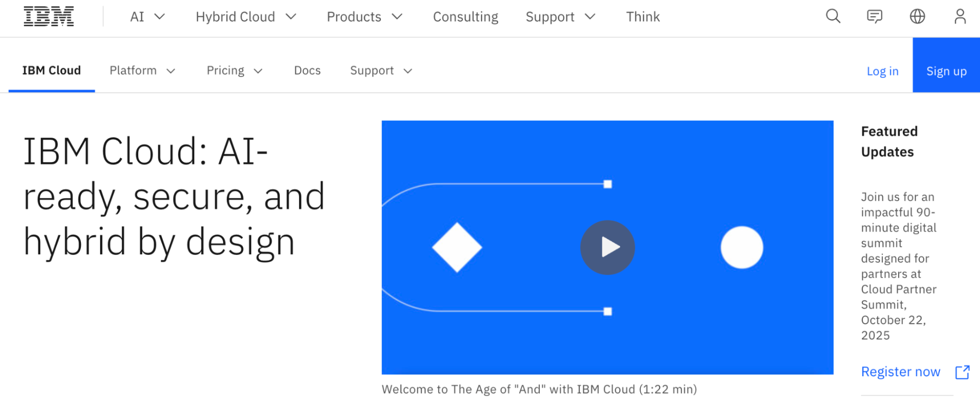Viewport: 980px width, 409px height.
Task: Expand the Platform dropdown
Action: (143, 71)
